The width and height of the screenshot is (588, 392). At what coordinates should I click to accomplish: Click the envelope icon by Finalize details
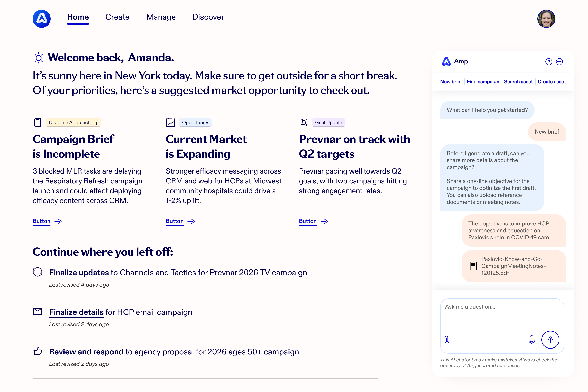38,312
